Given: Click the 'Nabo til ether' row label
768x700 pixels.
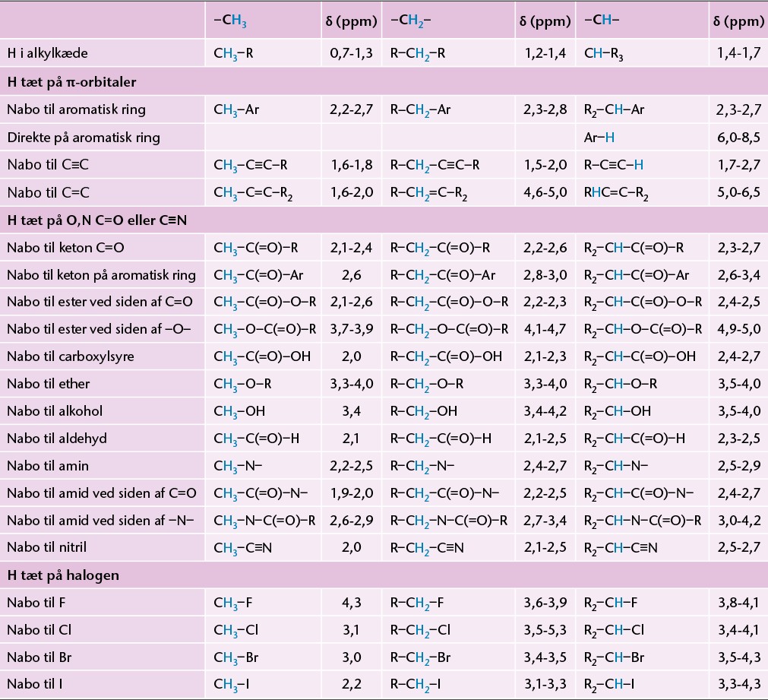Looking at the screenshot, I should click(x=49, y=383).
